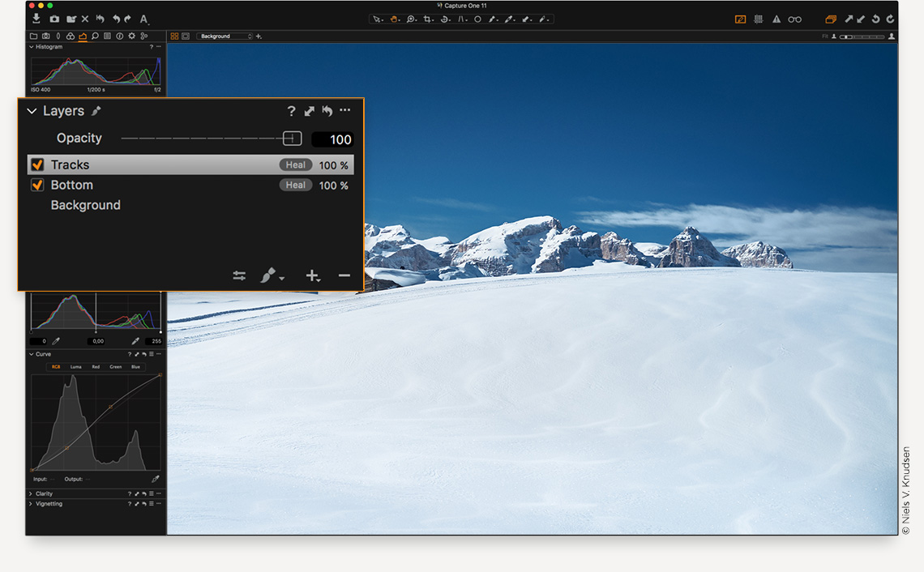The height and width of the screenshot is (572, 924).
Task: Delete layer with the minus icon
Action: 344,276
